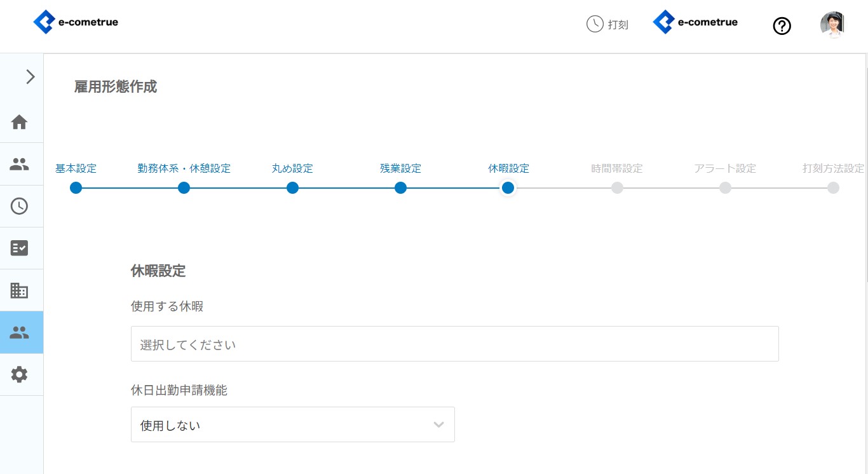Screen dimensions: 868x474
Task: Open the 休日出勤申請機能 dropdown
Action: click(292, 424)
